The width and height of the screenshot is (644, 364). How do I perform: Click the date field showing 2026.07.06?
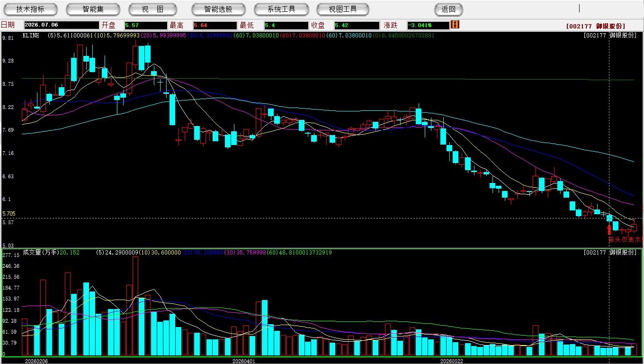pos(61,25)
